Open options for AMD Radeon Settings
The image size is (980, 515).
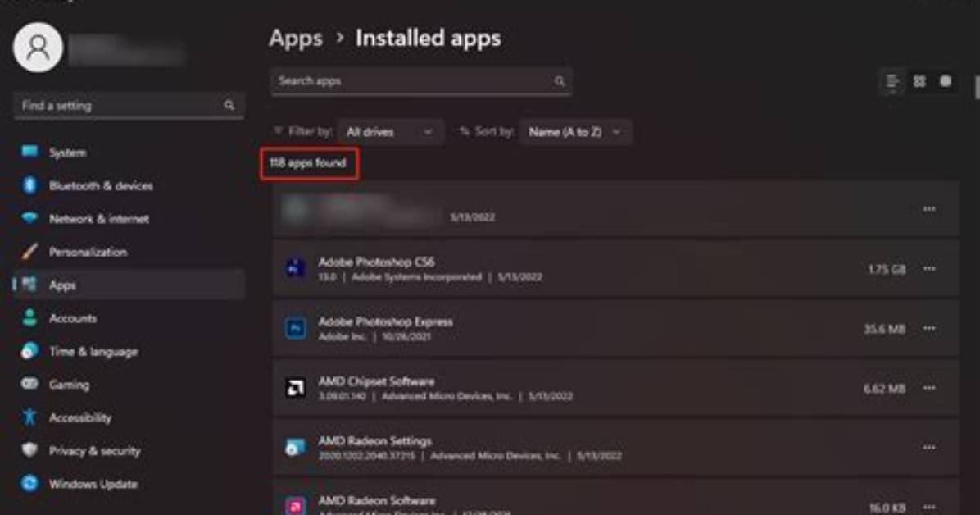929,447
